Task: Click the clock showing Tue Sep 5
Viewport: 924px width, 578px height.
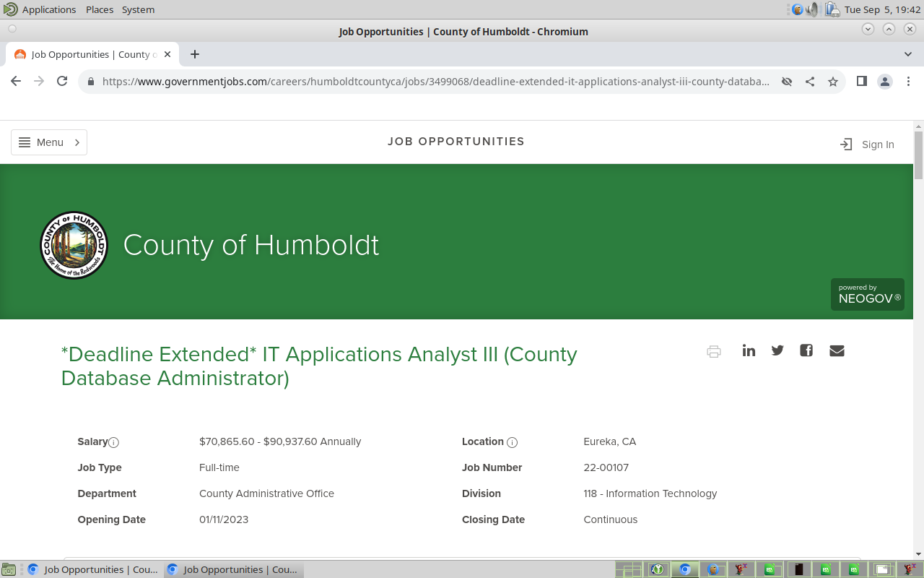Action: [x=882, y=9]
